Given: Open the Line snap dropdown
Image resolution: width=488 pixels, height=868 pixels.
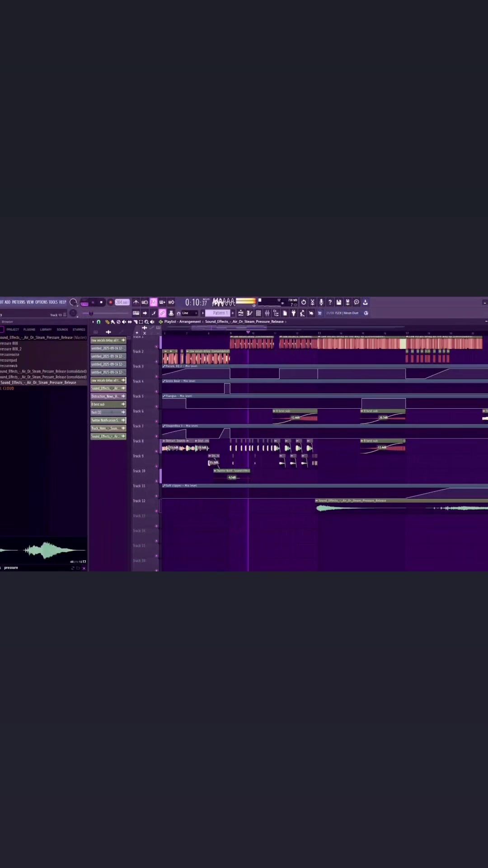Looking at the screenshot, I should tap(190, 313).
